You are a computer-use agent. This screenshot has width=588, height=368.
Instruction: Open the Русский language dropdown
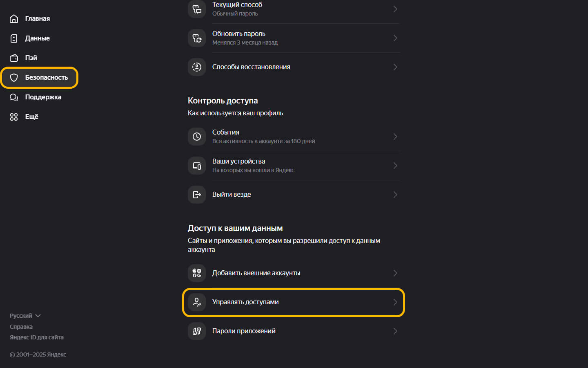25,316
